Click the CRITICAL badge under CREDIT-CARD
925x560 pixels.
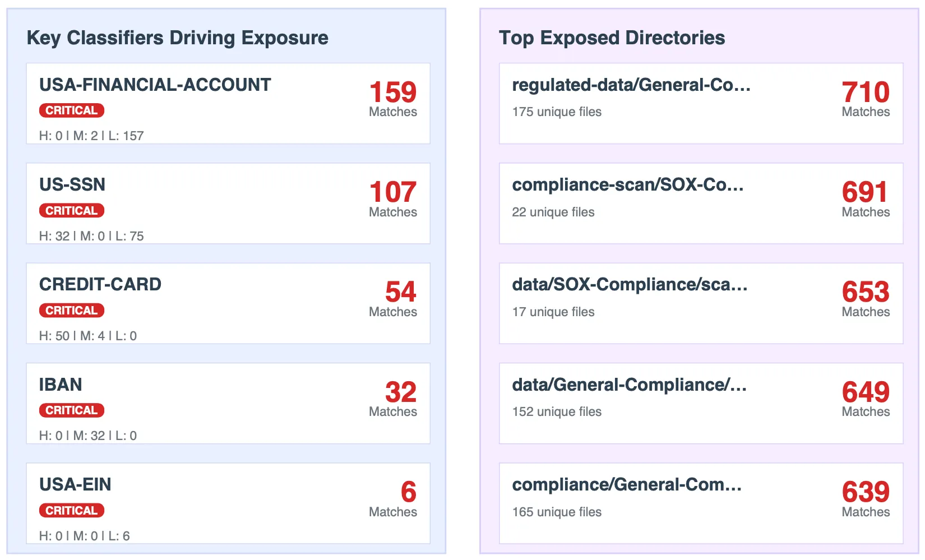(x=71, y=311)
